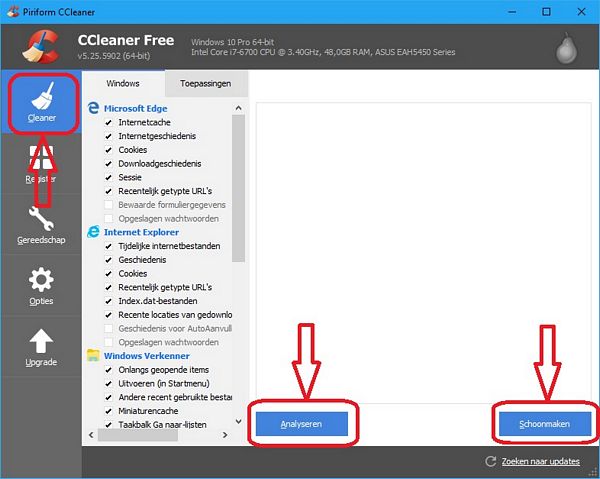Click the list scroll-down arrow
The width and height of the screenshot is (600, 479).
pyautogui.click(x=238, y=422)
